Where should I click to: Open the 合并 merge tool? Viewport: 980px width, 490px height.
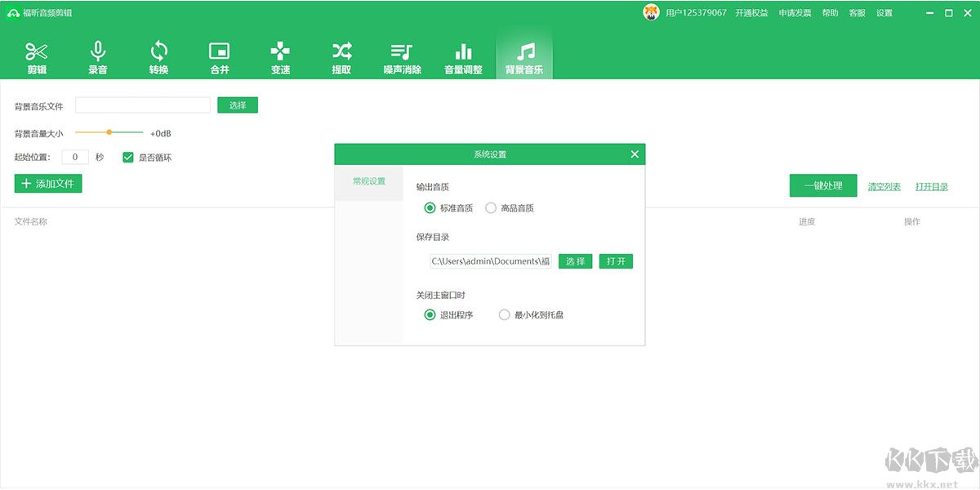[220, 57]
